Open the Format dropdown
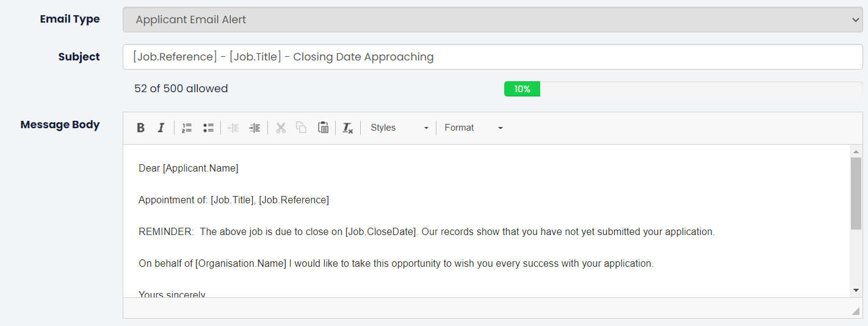This screenshot has height=326, width=868. point(474,128)
